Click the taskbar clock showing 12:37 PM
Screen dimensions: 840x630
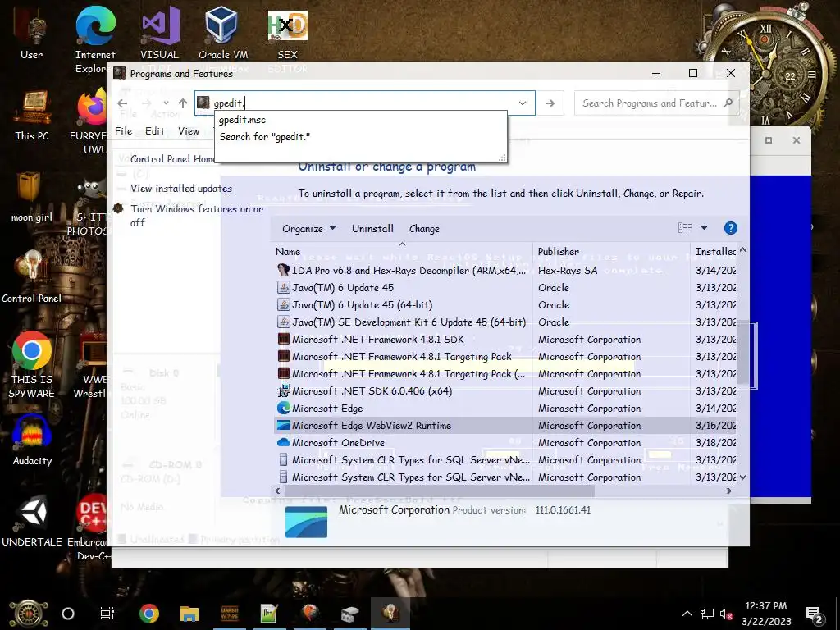(x=766, y=614)
